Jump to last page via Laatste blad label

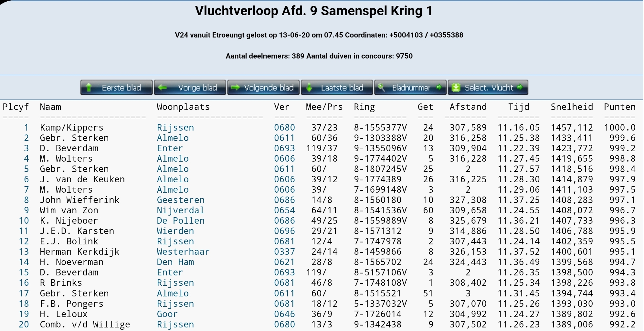(x=342, y=88)
